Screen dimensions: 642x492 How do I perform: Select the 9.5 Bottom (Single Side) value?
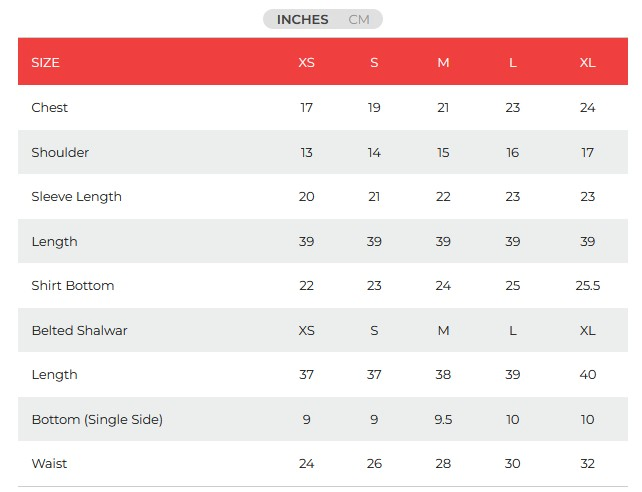(443, 420)
